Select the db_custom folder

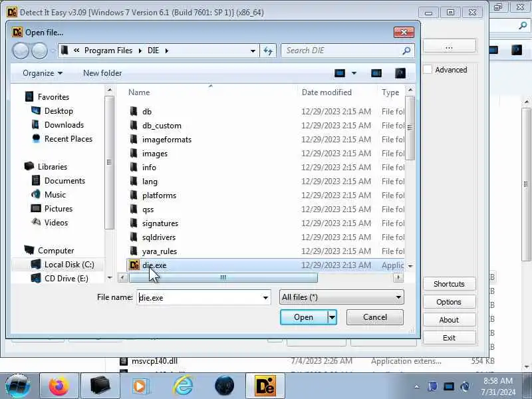coord(162,126)
